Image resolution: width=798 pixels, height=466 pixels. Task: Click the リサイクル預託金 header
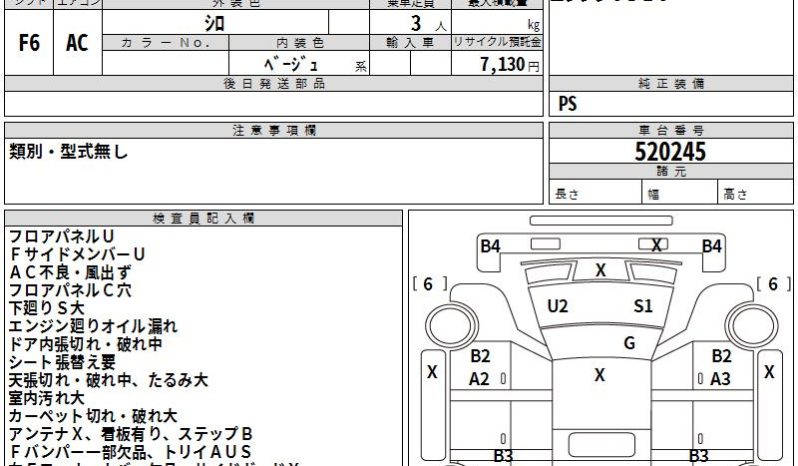click(497, 43)
